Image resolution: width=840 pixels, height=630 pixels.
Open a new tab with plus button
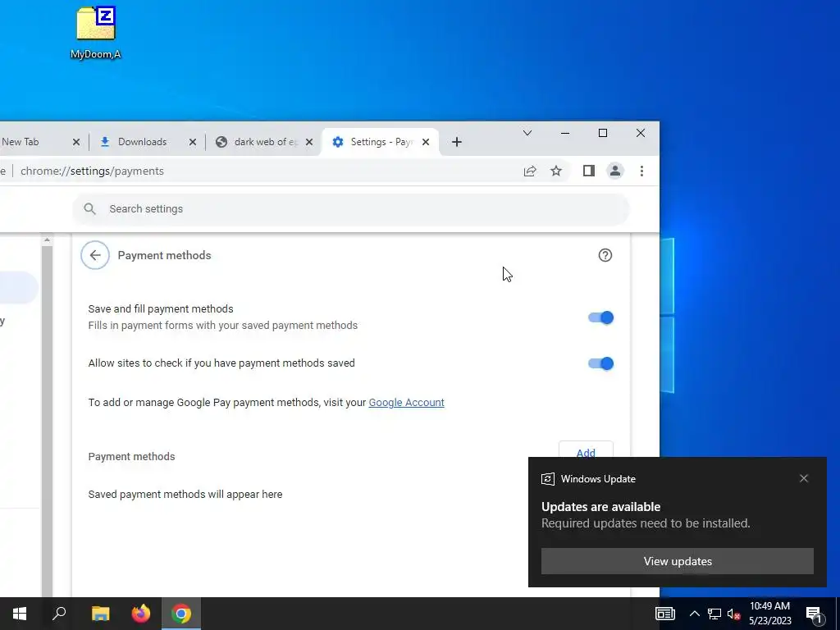[456, 142]
